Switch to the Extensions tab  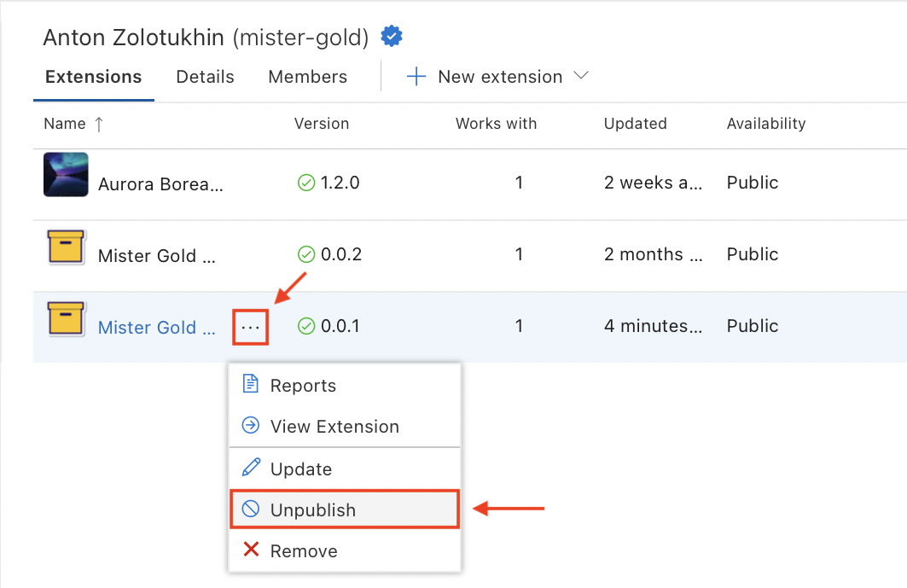93,77
